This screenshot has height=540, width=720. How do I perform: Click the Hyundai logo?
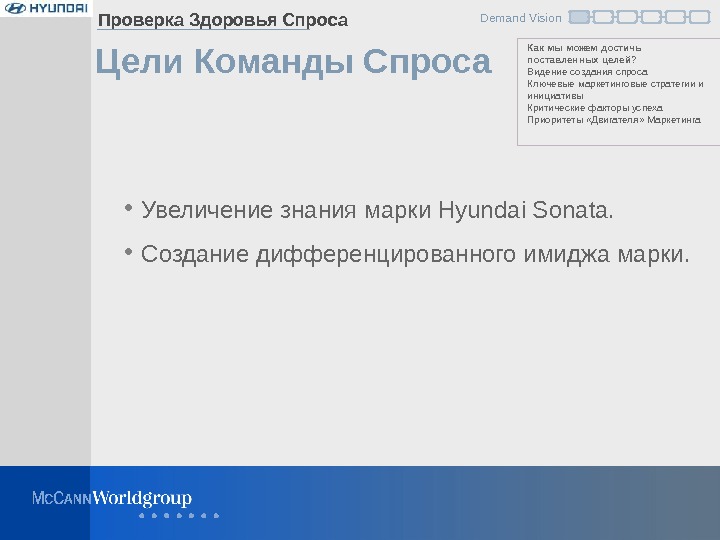[x=46, y=8]
